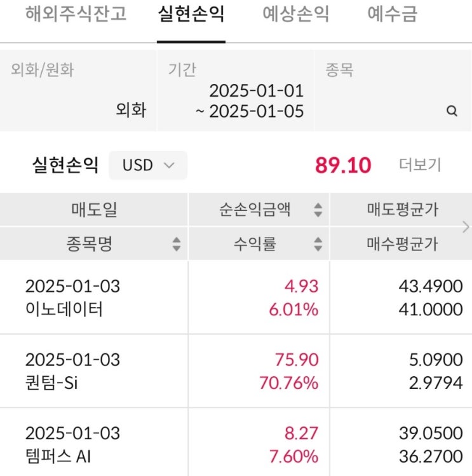The image size is (472, 476).
Task: Open the 기간 date range picker
Action: (x=236, y=91)
